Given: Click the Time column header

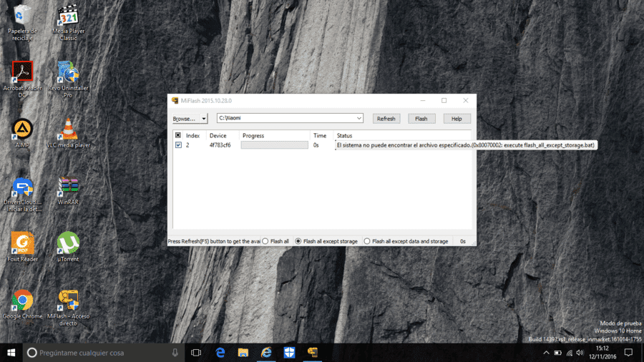Looking at the screenshot, I should (x=322, y=135).
